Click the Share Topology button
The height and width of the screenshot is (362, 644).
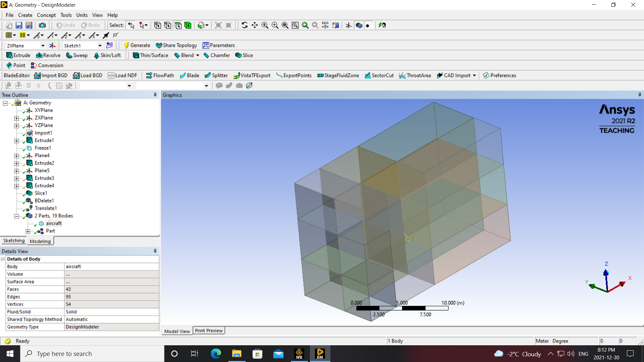click(176, 45)
